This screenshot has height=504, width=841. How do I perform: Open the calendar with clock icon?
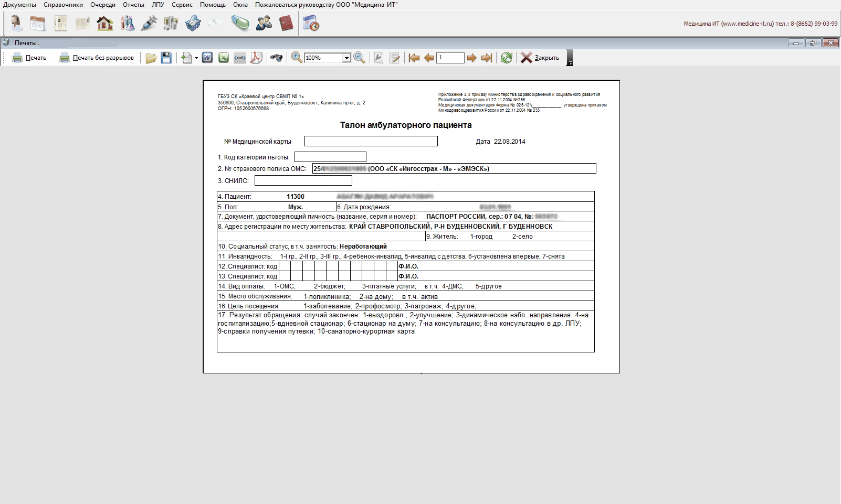(x=311, y=23)
